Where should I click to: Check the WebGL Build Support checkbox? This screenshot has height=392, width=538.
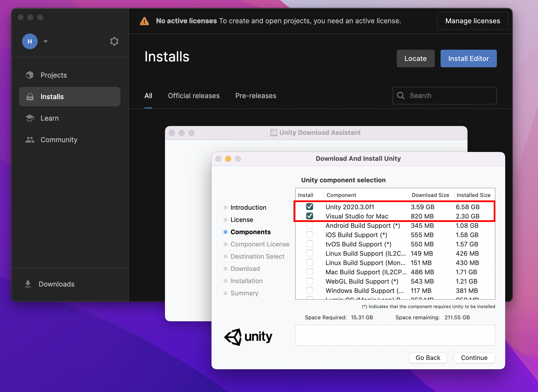click(x=310, y=281)
